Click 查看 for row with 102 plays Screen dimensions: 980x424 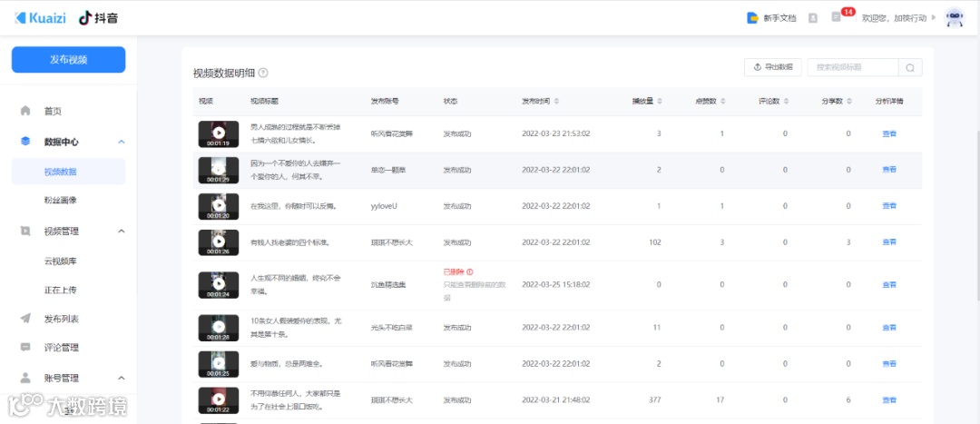pos(888,242)
